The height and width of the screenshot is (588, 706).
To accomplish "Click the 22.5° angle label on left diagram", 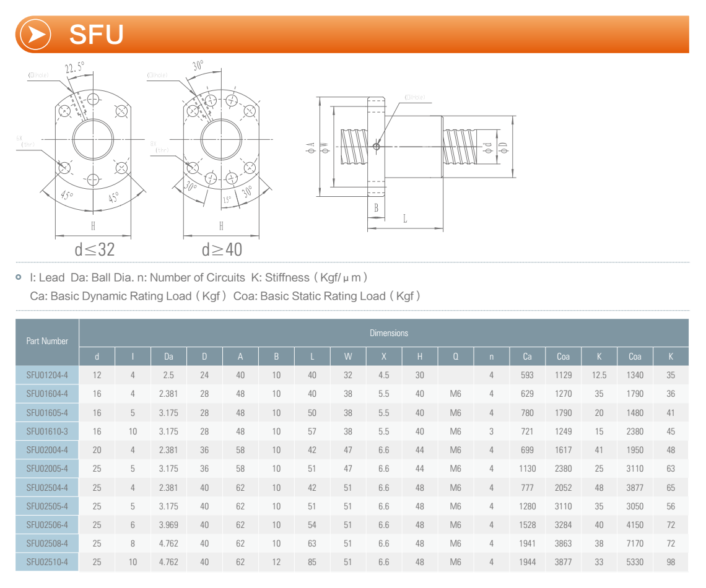I will tap(74, 67).
